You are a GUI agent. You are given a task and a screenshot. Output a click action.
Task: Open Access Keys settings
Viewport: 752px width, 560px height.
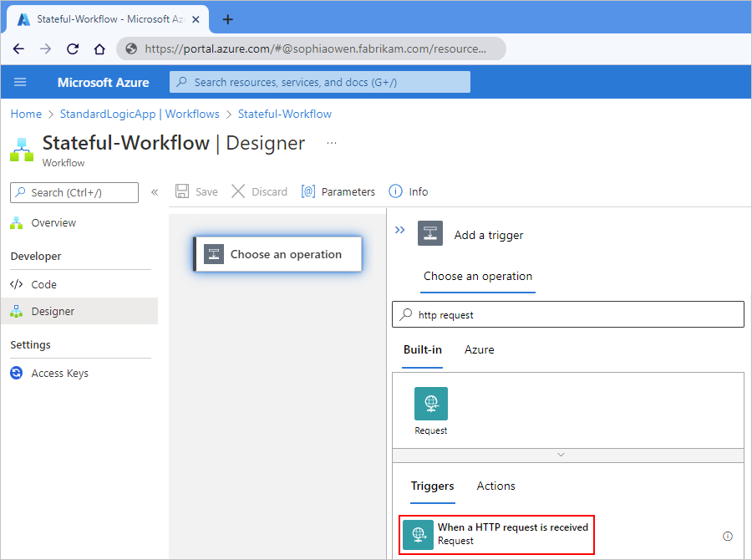tap(60, 373)
